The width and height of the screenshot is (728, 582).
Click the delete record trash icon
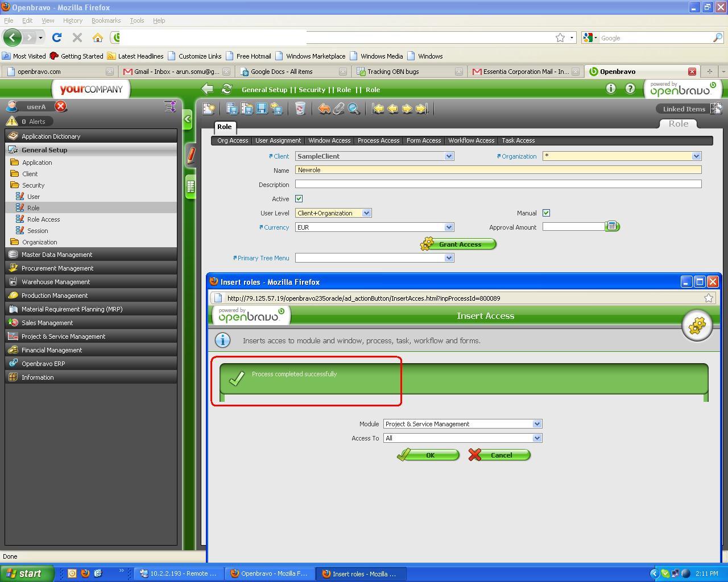300,109
